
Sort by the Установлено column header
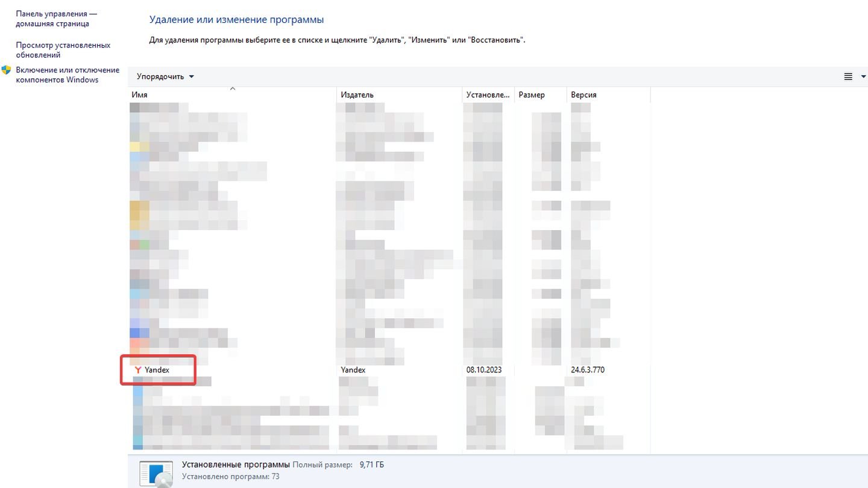click(488, 95)
